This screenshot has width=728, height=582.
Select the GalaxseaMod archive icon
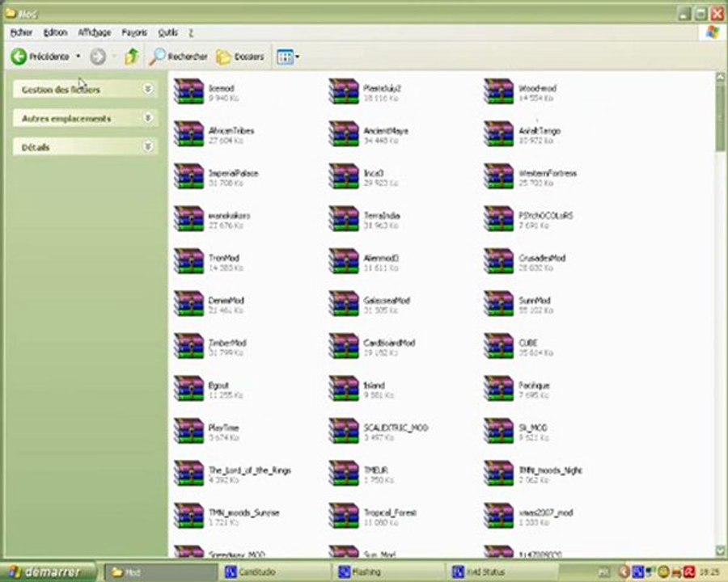[x=344, y=304]
